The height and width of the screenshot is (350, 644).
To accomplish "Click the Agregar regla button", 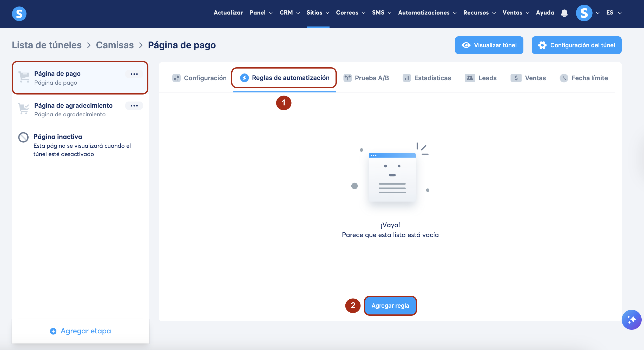I will [390, 306].
